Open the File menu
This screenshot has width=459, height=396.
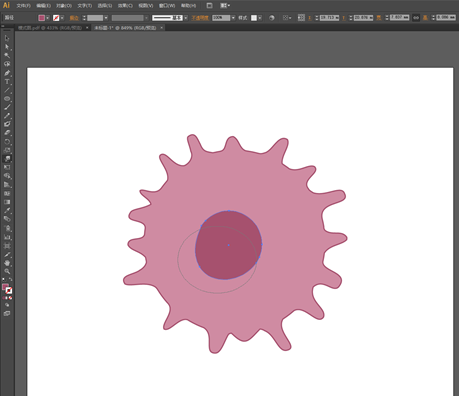[x=23, y=6]
